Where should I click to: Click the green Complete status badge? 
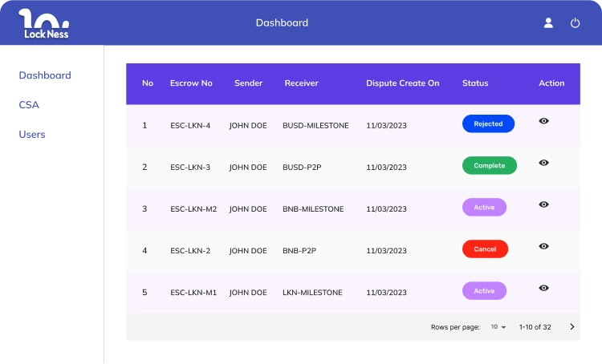coord(489,166)
